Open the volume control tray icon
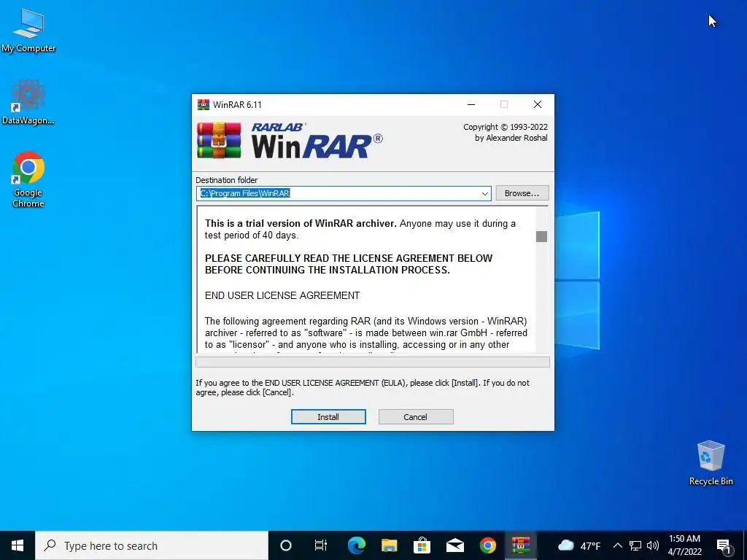 click(x=653, y=545)
